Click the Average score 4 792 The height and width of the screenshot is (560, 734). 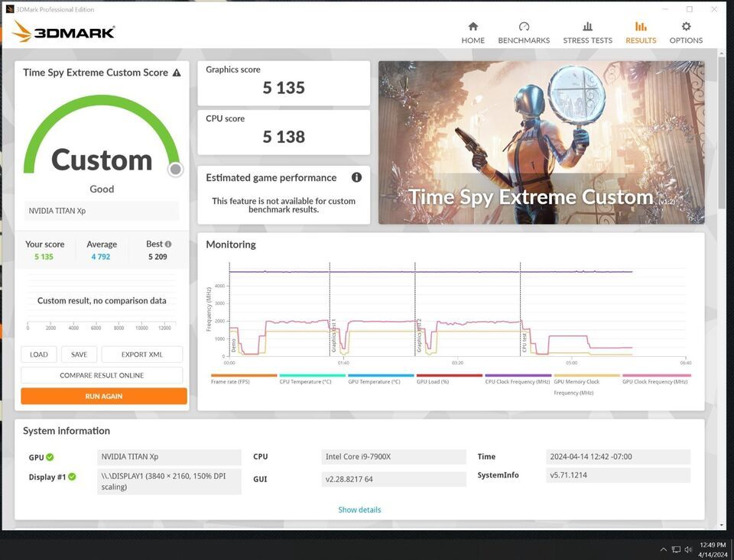[x=101, y=257]
